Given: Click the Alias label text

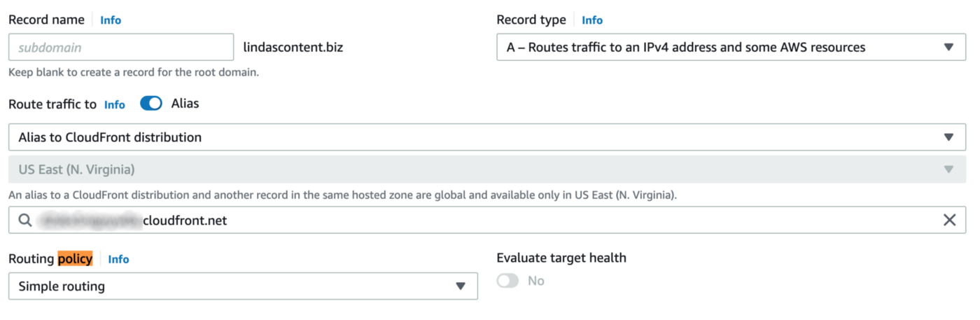Looking at the screenshot, I should (x=185, y=104).
